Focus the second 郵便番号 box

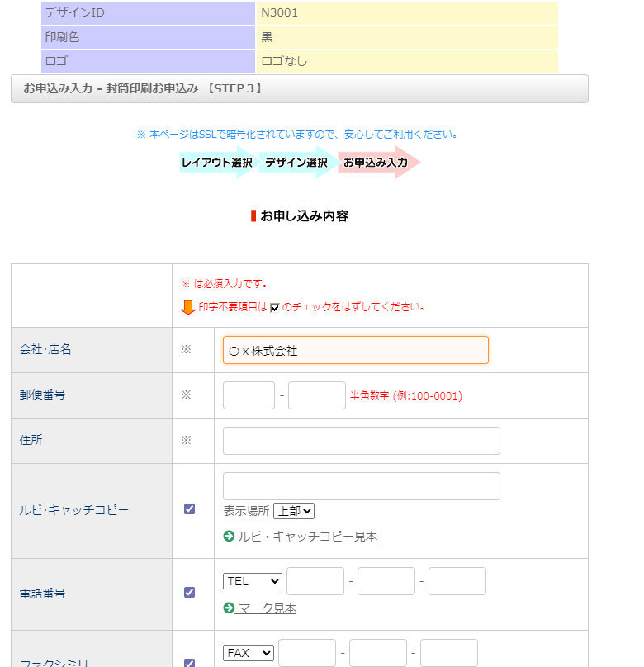click(317, 395)
